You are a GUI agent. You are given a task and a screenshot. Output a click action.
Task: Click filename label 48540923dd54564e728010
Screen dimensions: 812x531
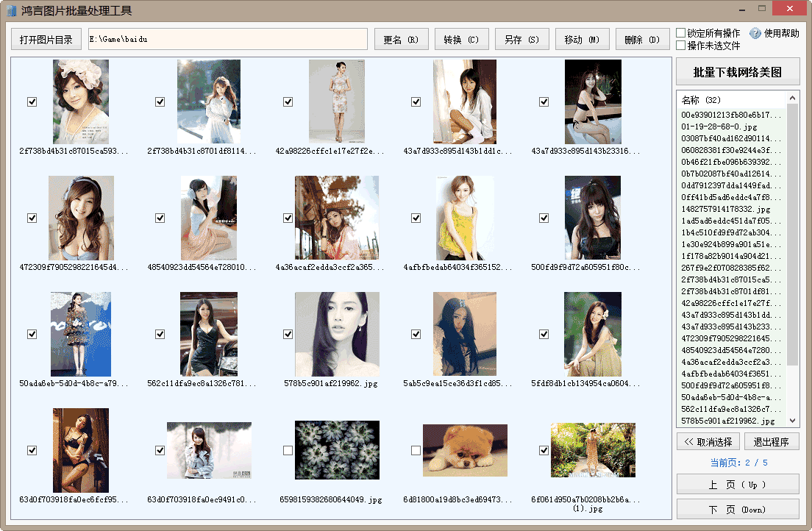point(202,267)
